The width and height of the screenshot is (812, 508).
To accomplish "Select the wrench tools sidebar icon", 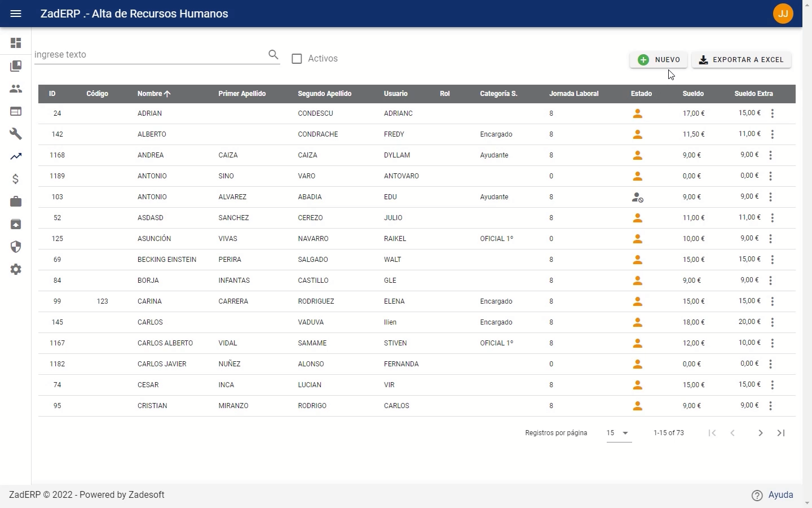I will pyautogui.click(x=16, y=134).
